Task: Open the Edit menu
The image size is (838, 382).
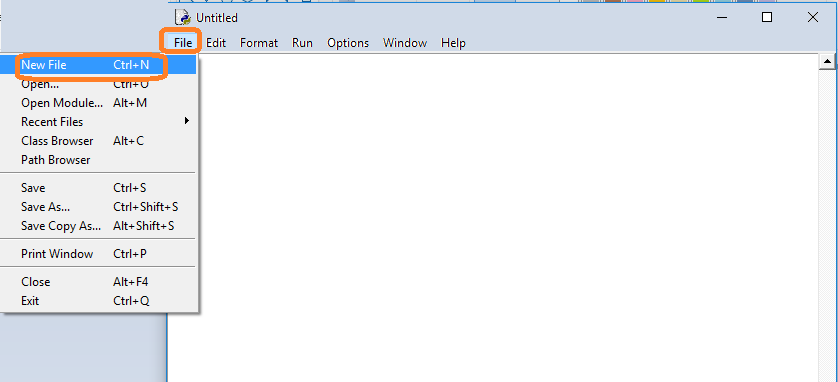Action: 216,43
